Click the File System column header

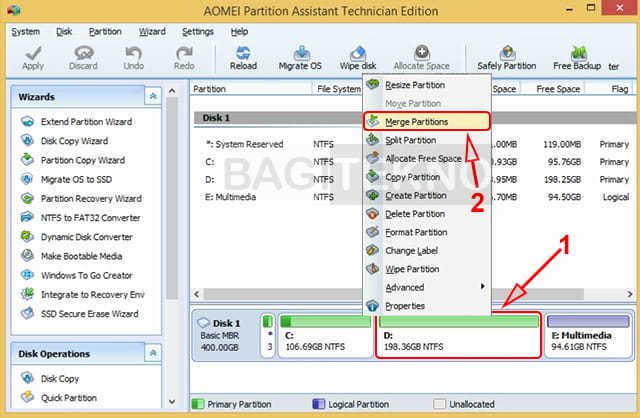(x=338, y=89)
